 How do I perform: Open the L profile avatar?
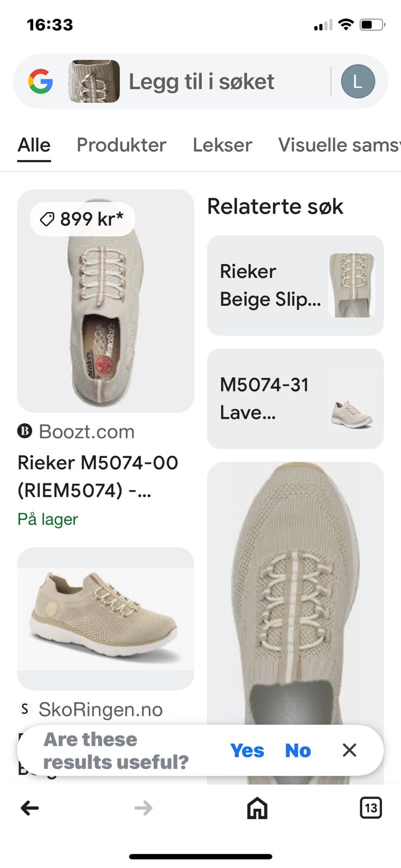tap(358, 82)
